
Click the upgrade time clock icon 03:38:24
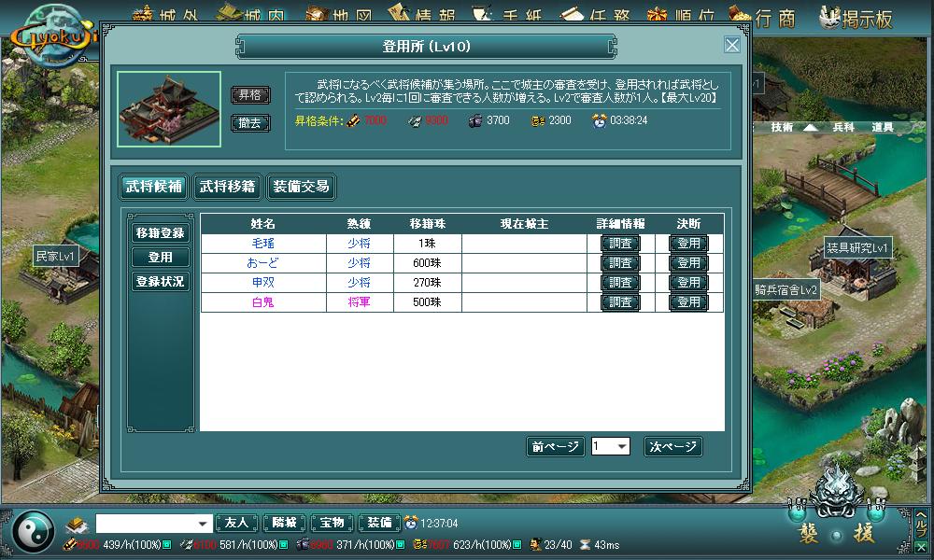(600, 120)
